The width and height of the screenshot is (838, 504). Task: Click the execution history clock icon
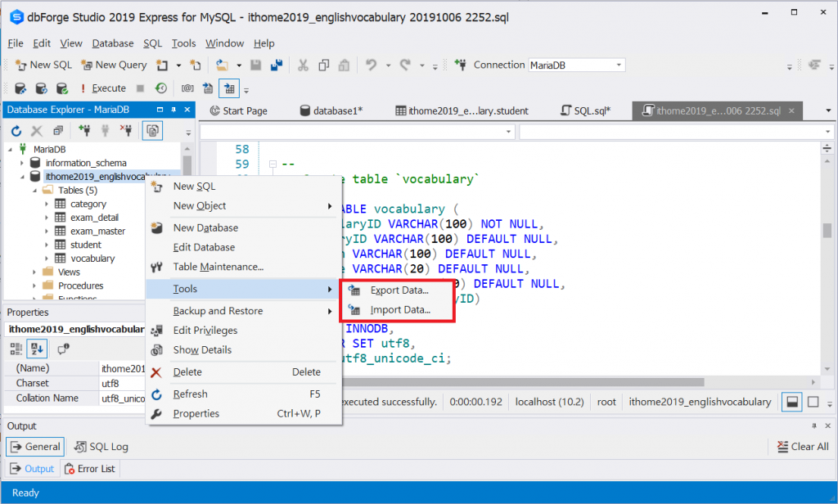161,88
